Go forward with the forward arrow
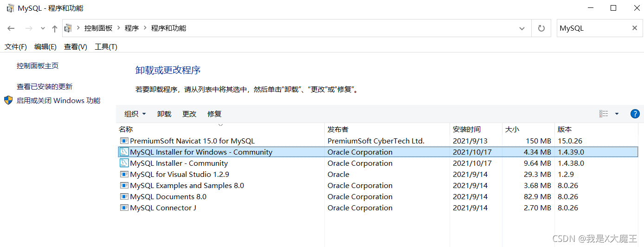This screenshot has width=644, height=247. [29, 28]
